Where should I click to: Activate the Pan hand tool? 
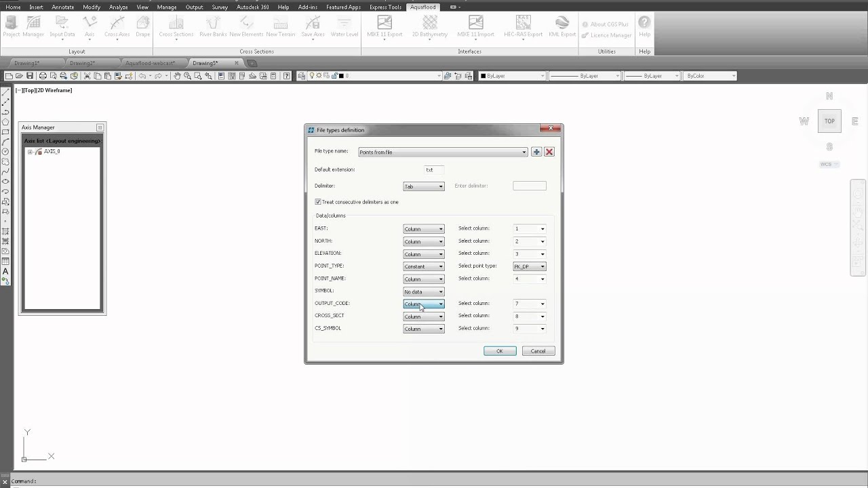coord(177,76)
